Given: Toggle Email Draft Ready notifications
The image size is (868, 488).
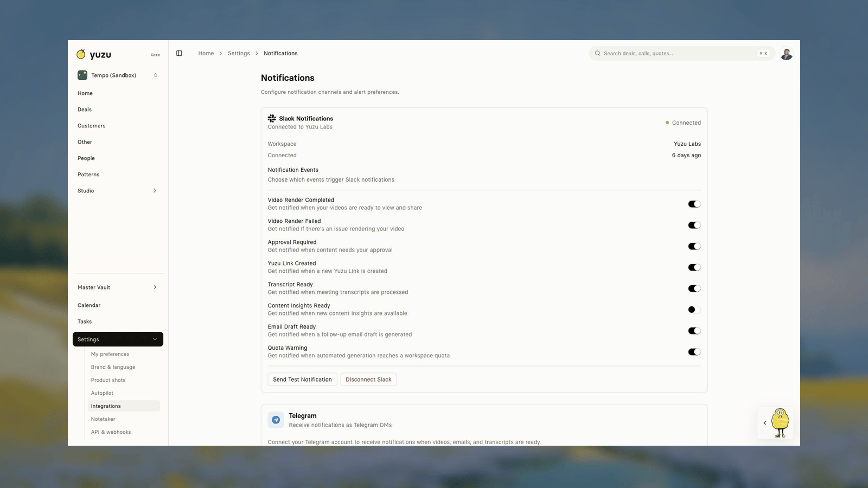Looking at the screenshot, I should (x=694, y=331).
